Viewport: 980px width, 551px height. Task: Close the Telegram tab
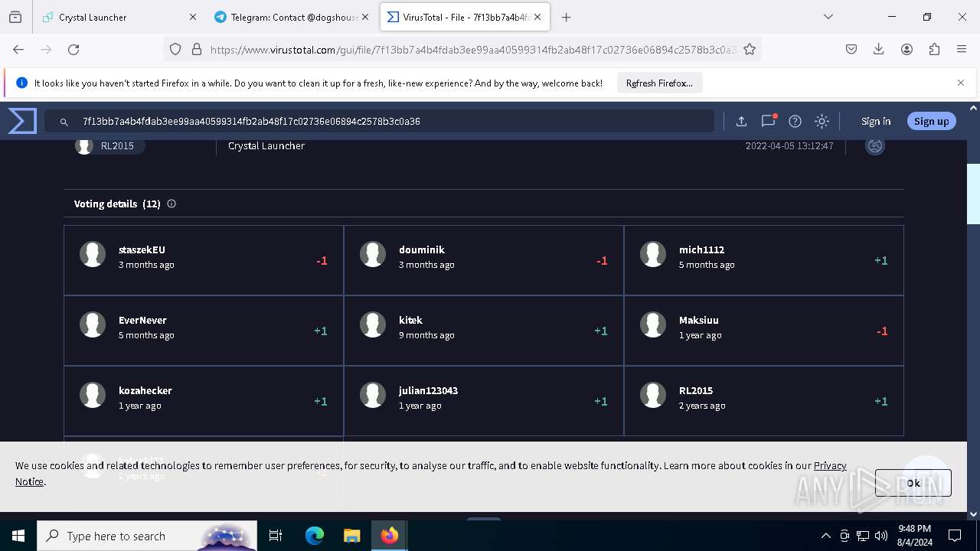tap(365, 17)
